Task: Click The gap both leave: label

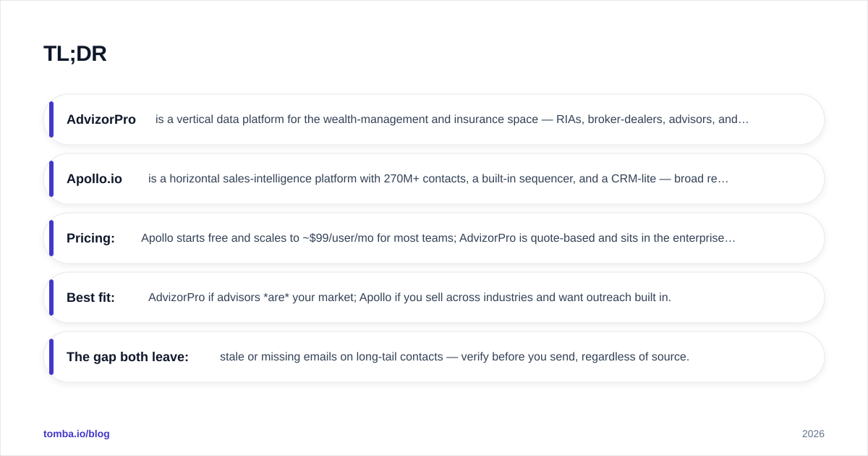Action: coord(127,357)
